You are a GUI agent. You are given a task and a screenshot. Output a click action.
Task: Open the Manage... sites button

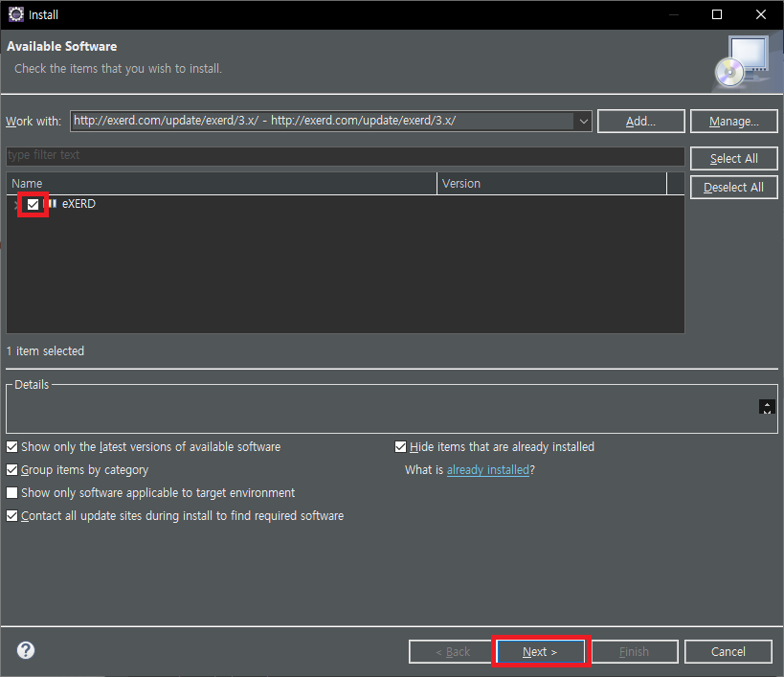click(733, 121)
